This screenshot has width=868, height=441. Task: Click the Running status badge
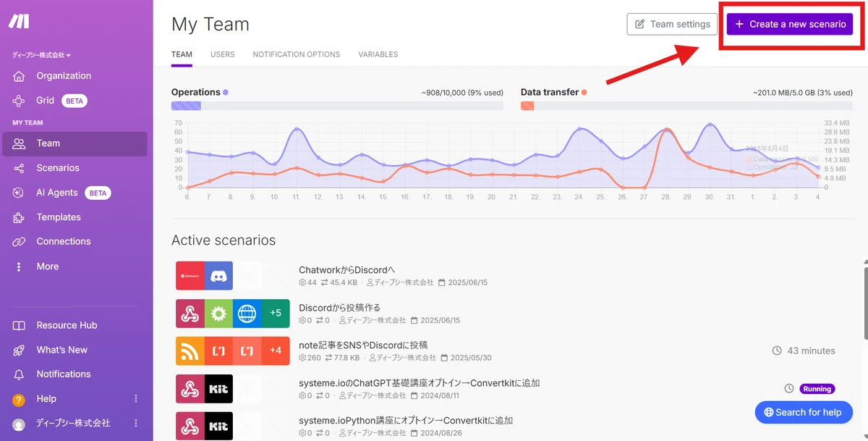[817, 389]
